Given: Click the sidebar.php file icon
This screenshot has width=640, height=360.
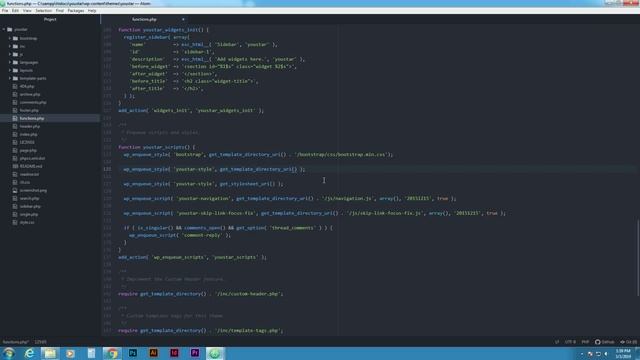Looking at the screenshot, I should (15, 206).
